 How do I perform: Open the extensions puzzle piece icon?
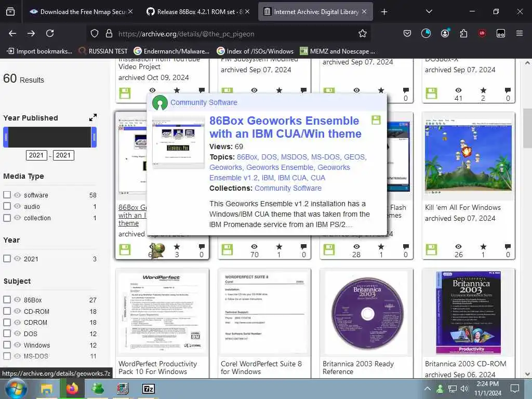pyautogui.click(x=463, y=33)
